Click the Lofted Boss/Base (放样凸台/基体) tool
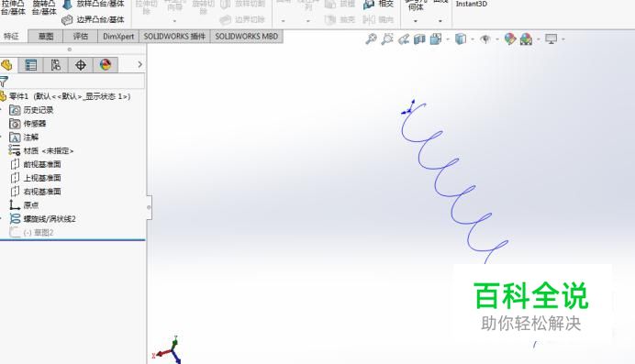The image size is (635, 364). click(94, 5)
